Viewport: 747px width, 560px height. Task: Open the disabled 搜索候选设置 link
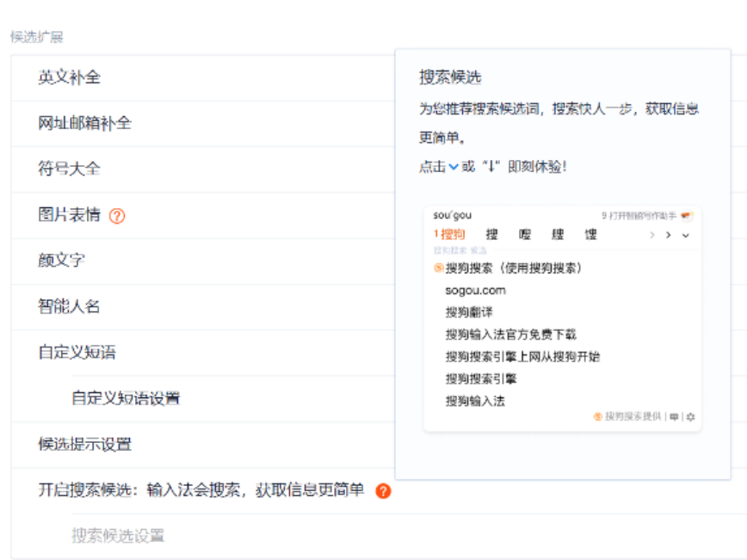[x=118, y=536]
